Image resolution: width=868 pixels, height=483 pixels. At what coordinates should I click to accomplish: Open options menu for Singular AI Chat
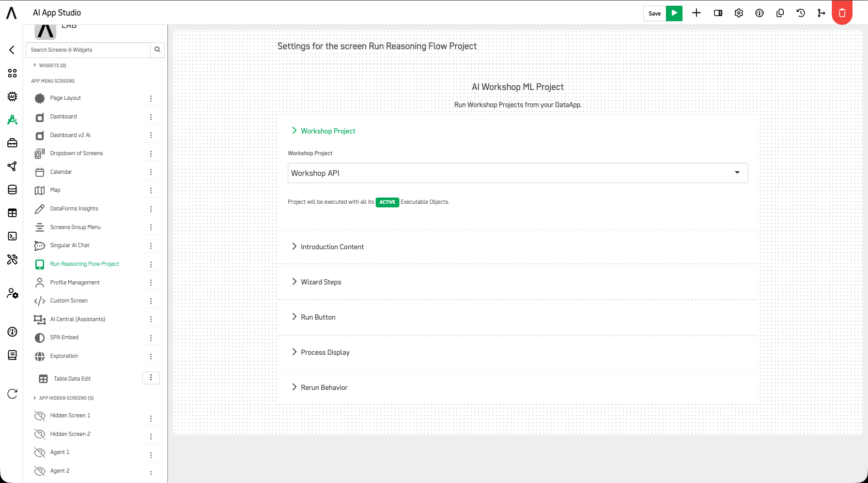pos(151,246)
